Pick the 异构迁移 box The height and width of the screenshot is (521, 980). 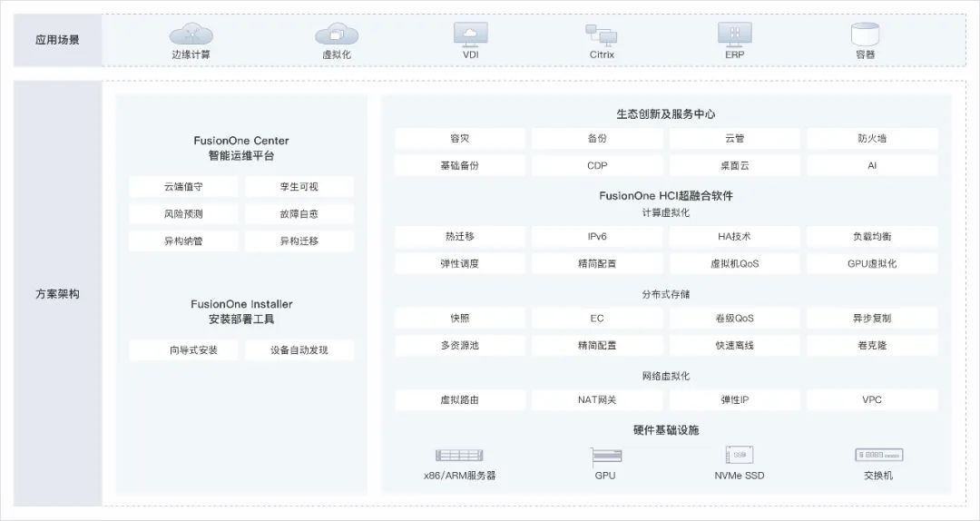[299, 241]
